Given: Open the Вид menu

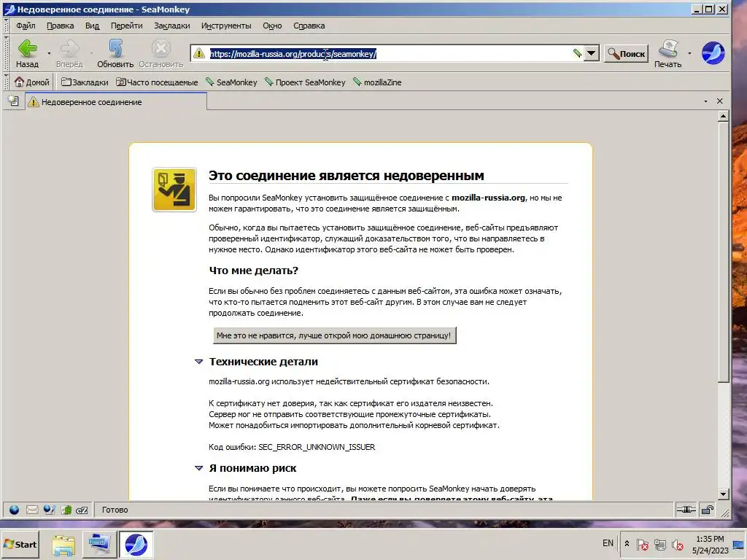Looking at the screenshot, I should coord(92,26).
